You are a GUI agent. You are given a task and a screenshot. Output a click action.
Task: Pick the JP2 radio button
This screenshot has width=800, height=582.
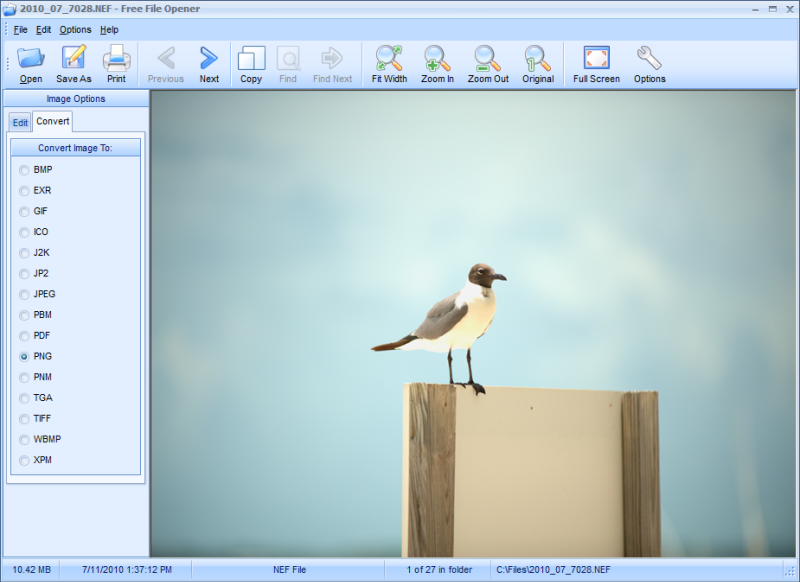[x=24, y=274]
